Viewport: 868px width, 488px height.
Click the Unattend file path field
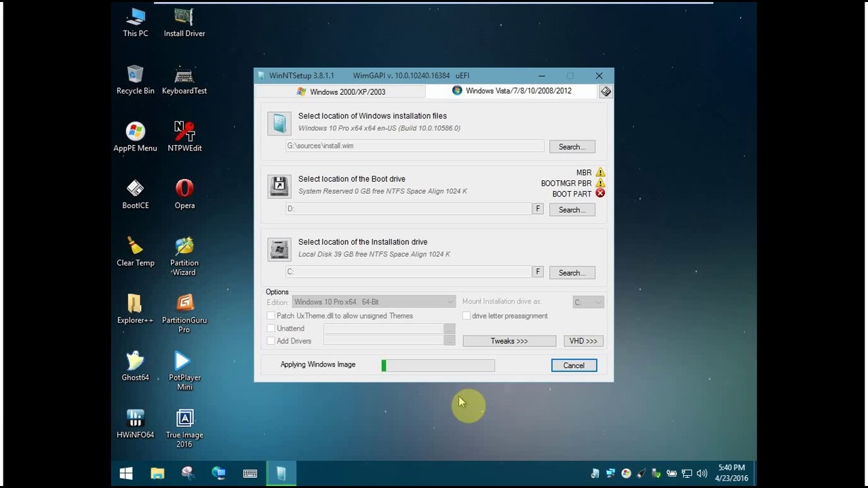pos(383,329)
